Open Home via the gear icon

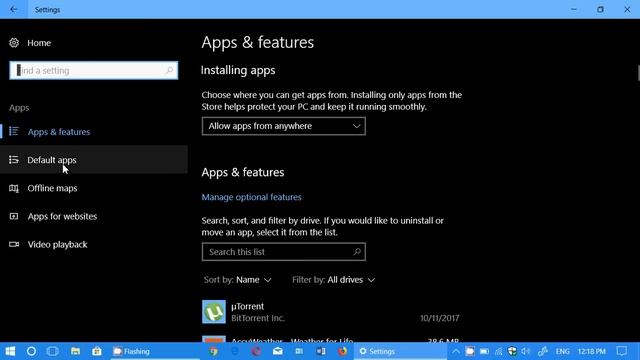[x=14, y=42]
